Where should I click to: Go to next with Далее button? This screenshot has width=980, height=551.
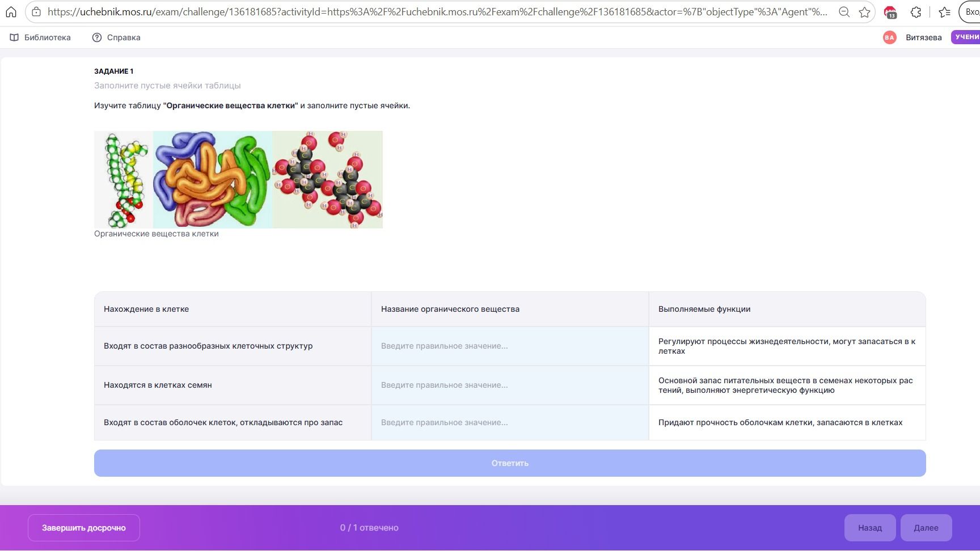point(926,528)
